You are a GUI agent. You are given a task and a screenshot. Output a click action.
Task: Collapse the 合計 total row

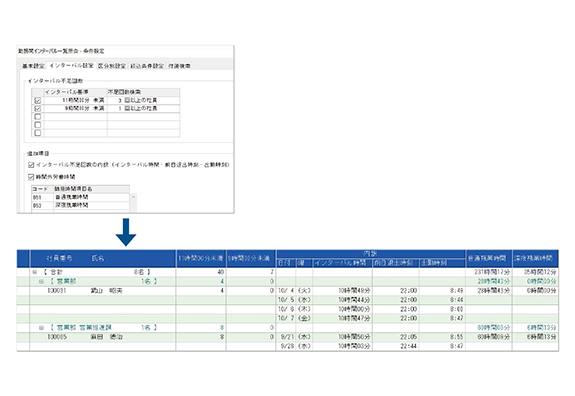tap(35, 272)
